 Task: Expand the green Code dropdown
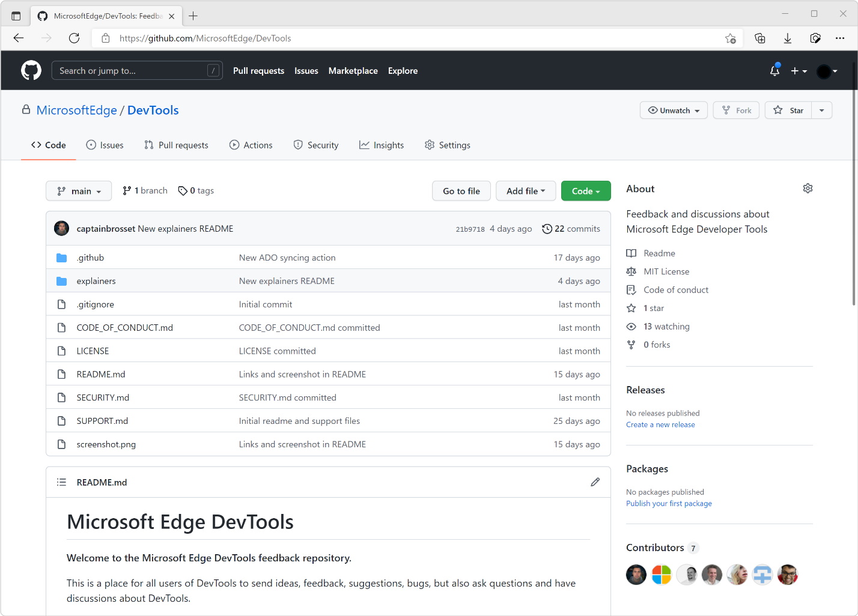pos(585,190)
